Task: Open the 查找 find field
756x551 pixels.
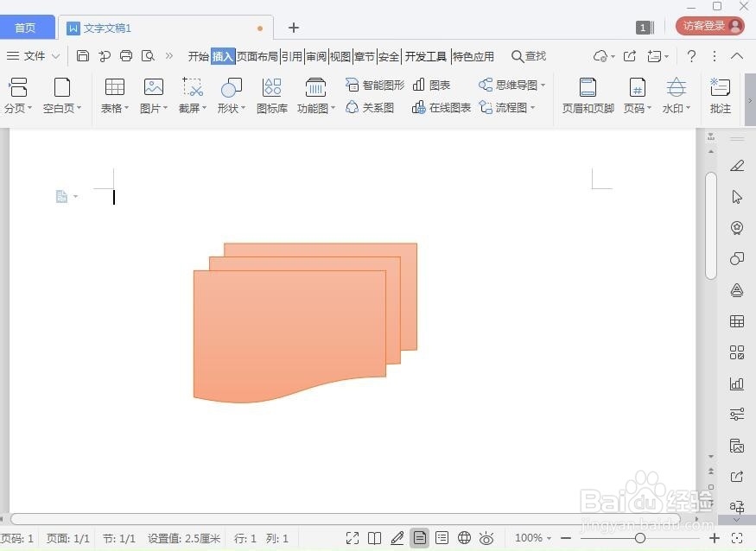Action: [x=529, y=56]
